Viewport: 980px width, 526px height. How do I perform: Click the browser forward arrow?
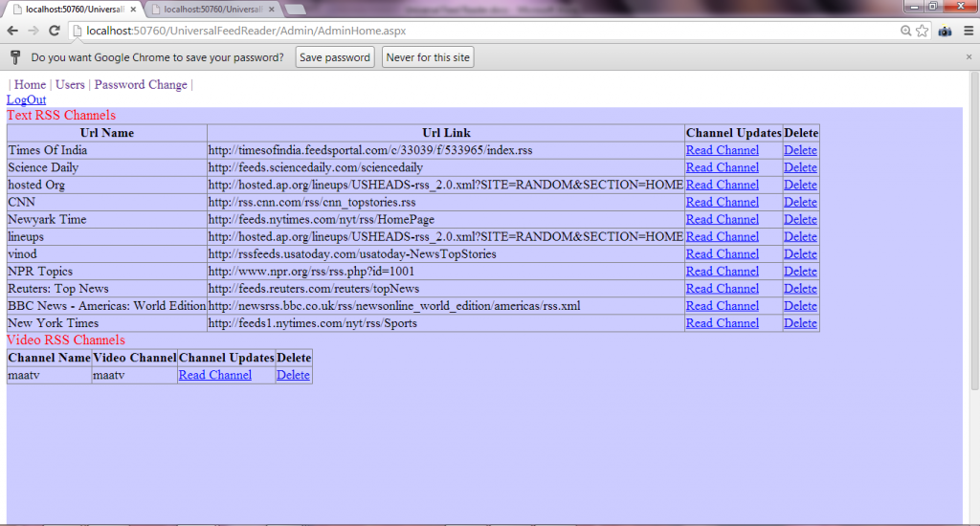(x=33, y=31)
